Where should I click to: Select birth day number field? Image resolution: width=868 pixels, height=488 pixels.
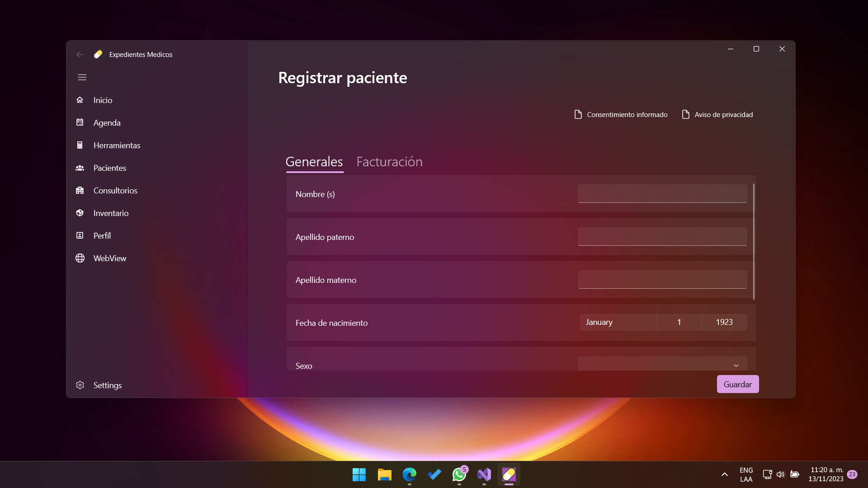coord(679,322)
